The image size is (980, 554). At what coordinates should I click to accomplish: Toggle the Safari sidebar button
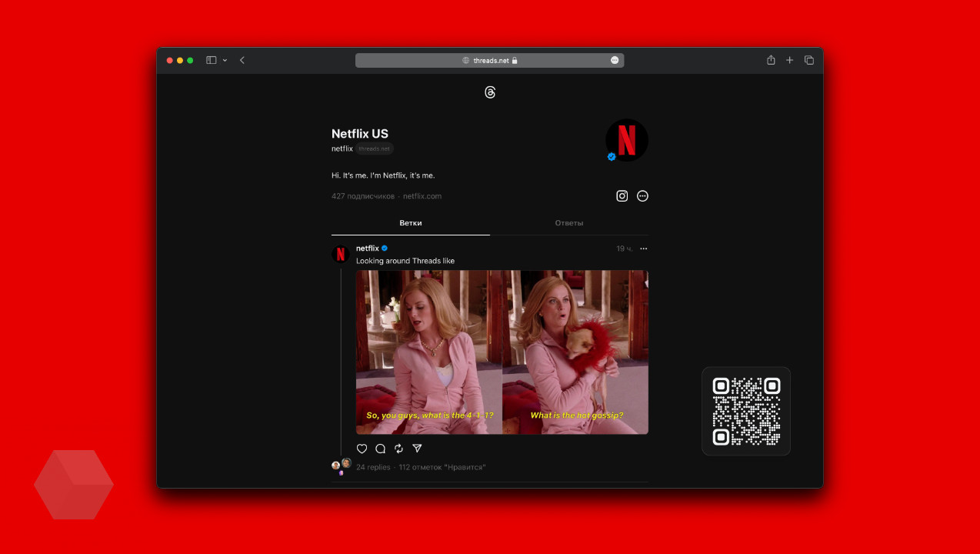pyautogui.click(x=211, y=60)
